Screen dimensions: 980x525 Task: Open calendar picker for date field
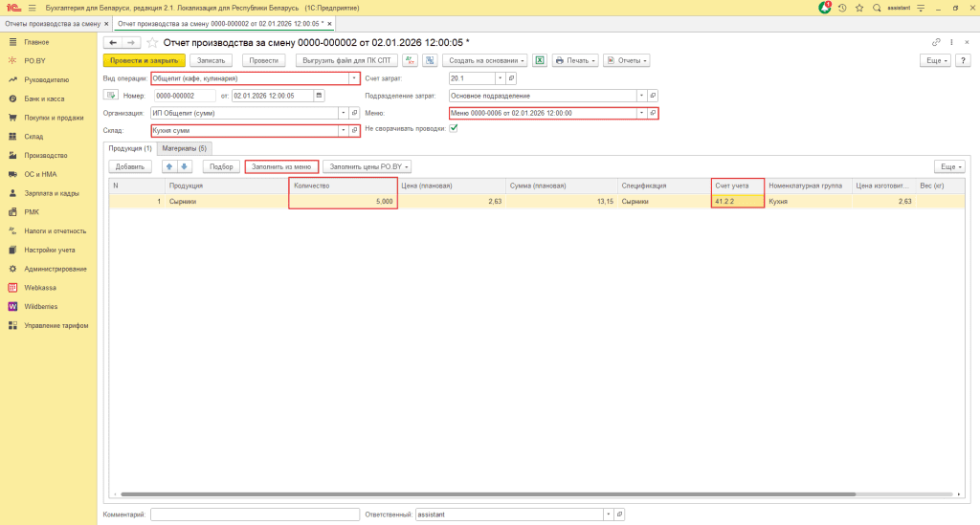pyautogui.click(x=319, y=96)
